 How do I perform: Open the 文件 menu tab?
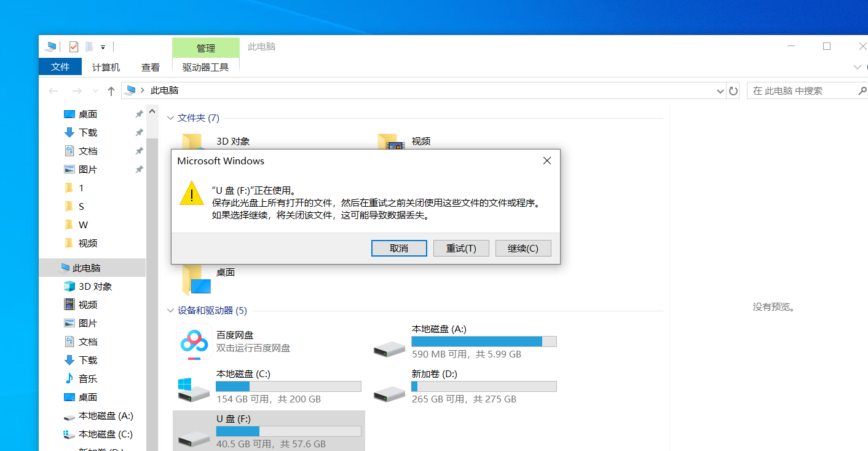pos(60,67)
